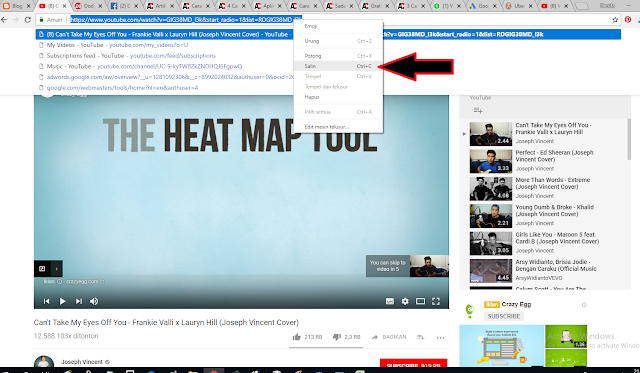This screenshot has width=640, height=373.
Task: Open the info card icon on the video
Action: pos(42,269)
